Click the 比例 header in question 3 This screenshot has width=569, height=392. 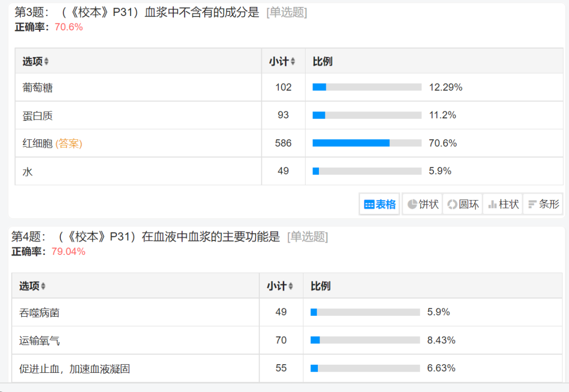click(323, 61)
